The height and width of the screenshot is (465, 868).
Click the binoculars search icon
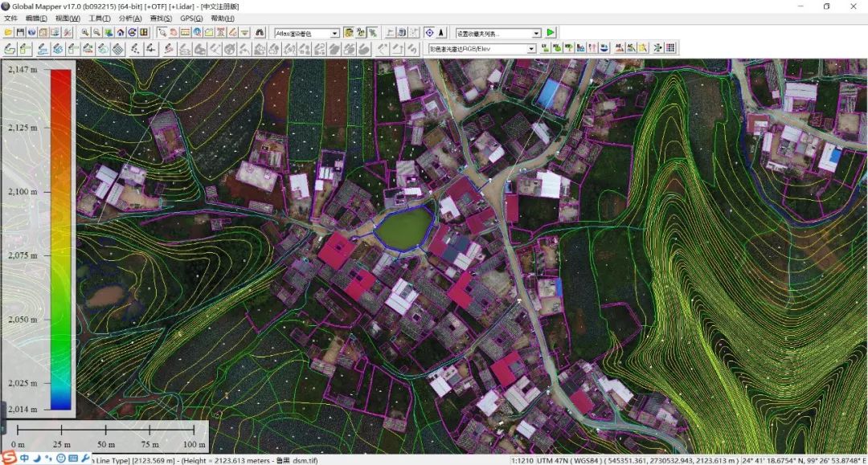point(260,33)
